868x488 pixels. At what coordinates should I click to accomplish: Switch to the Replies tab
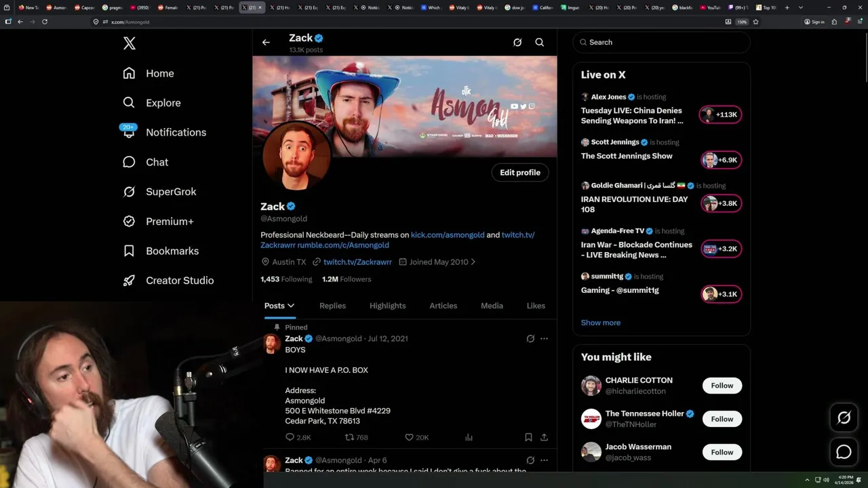coord(332,306)
